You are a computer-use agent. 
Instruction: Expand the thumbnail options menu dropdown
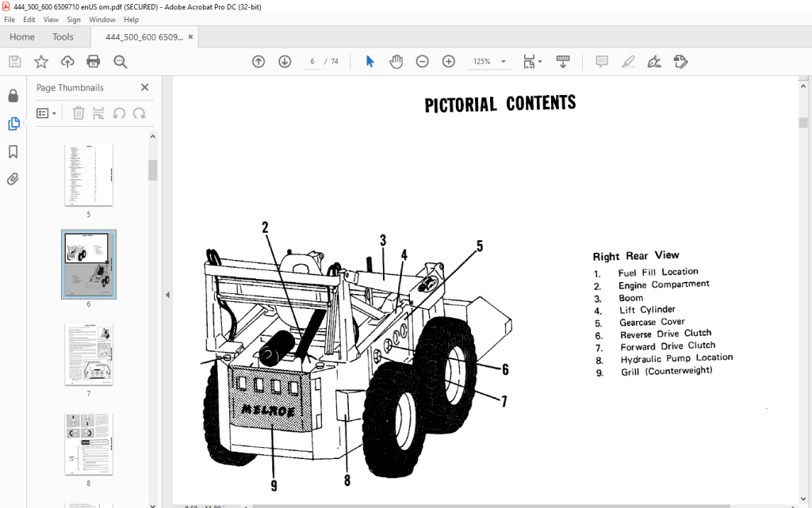coord(46,113)
